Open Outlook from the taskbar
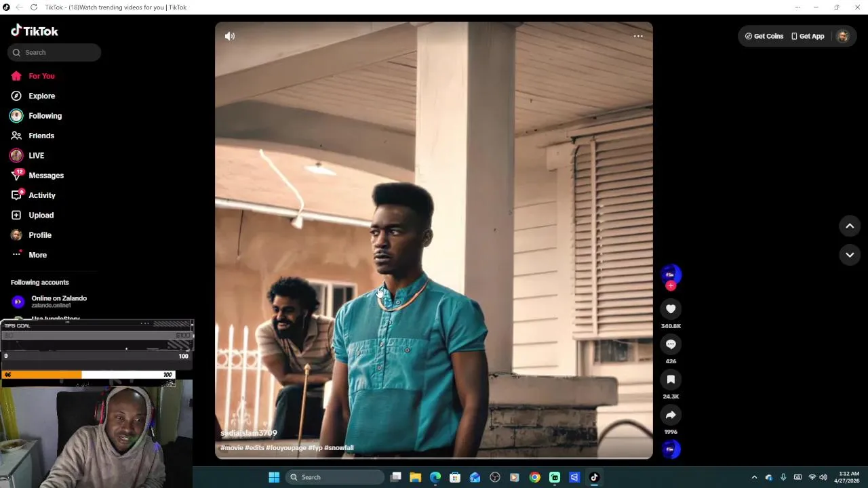The width and height of the screenshot is (868, 488). tap(475, 477)
